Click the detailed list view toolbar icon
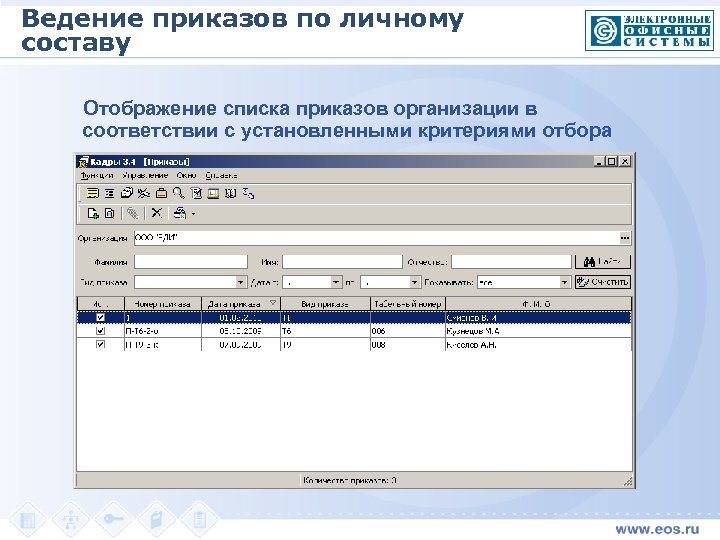The image size is (720, 540). tap(109, 193)
